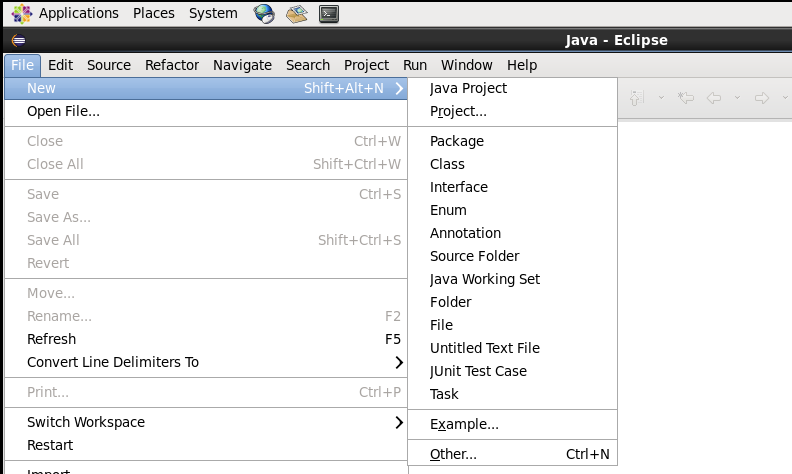Click the greyed-out Close All entry
Image resolution: width=792 pixels, height=474 pixels.
pos(206,164)
